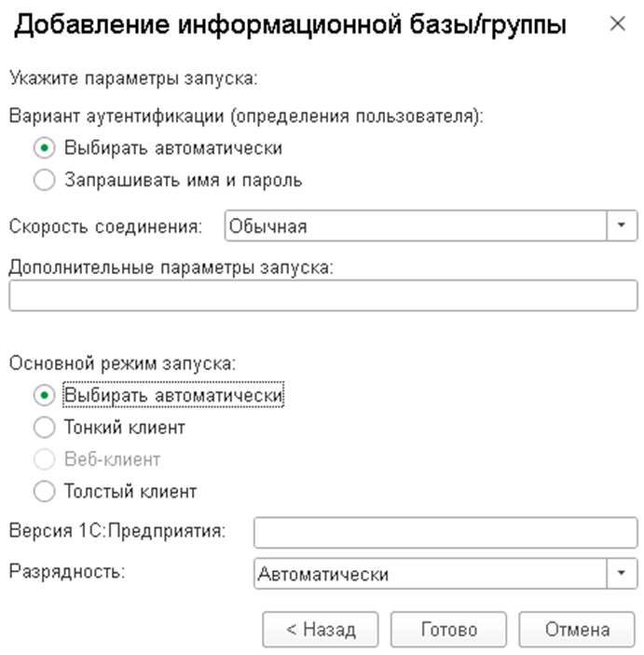Choose 'Тонкий клиент' launch mode

click(45, 428)
